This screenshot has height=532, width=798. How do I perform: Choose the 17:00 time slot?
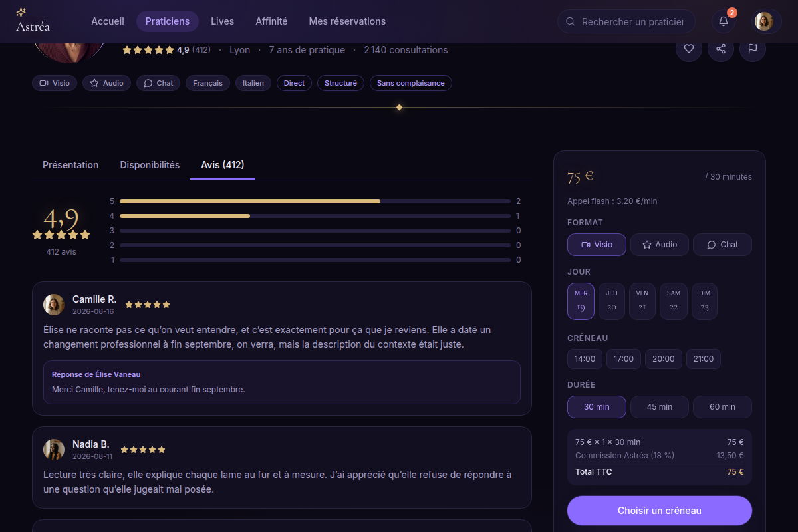pyautogui.click(x=624, y=359)
